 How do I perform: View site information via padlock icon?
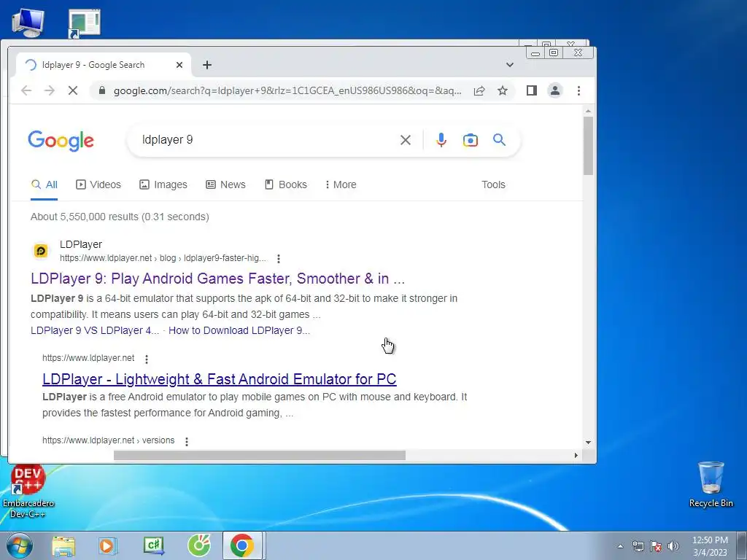[x=102, y=90]
